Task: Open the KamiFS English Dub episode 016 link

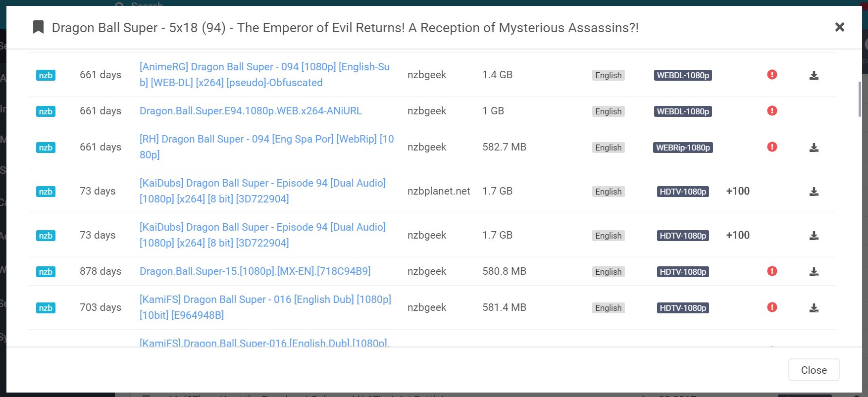Action: tap(265, 307)
